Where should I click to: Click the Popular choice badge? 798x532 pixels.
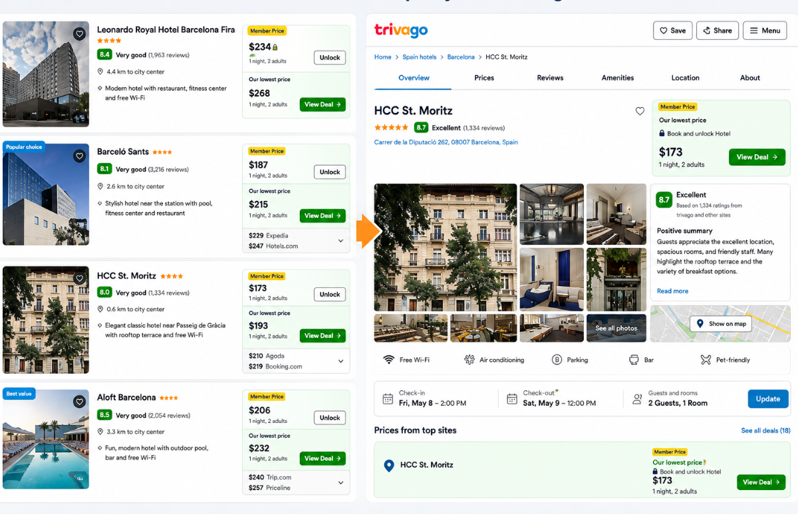tap(24, 146)
